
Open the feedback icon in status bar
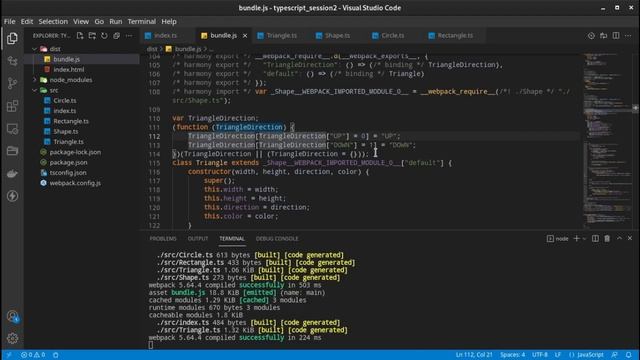click(x=614, y=355)
